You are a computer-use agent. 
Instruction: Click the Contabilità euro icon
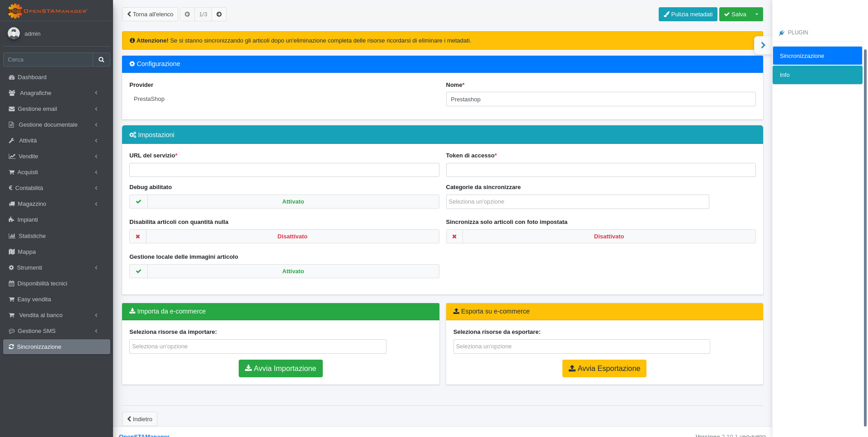pyautogui.click(x=10, y=188)
